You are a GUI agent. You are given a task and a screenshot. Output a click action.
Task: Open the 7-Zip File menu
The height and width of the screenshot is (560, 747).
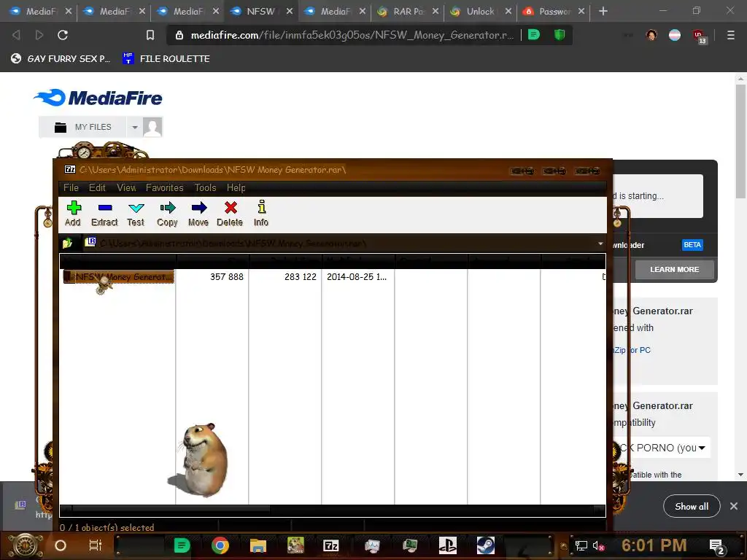point(71,187)
